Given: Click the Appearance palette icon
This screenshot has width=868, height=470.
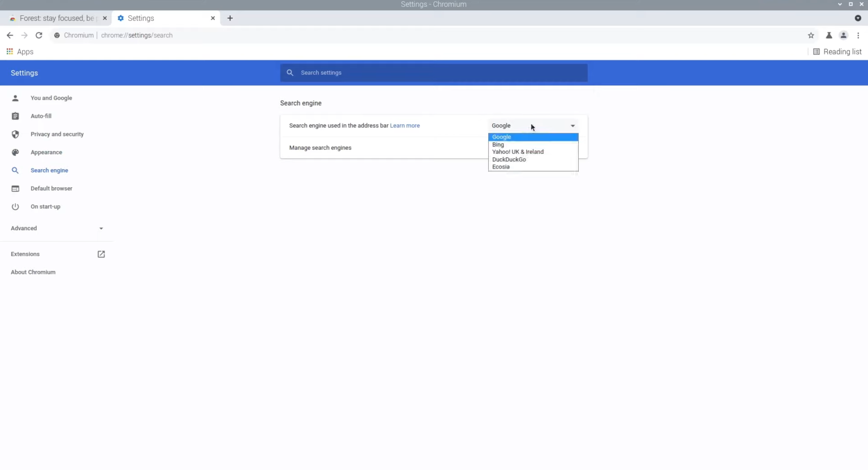Looking at the screenshot, I should point(15,152).
